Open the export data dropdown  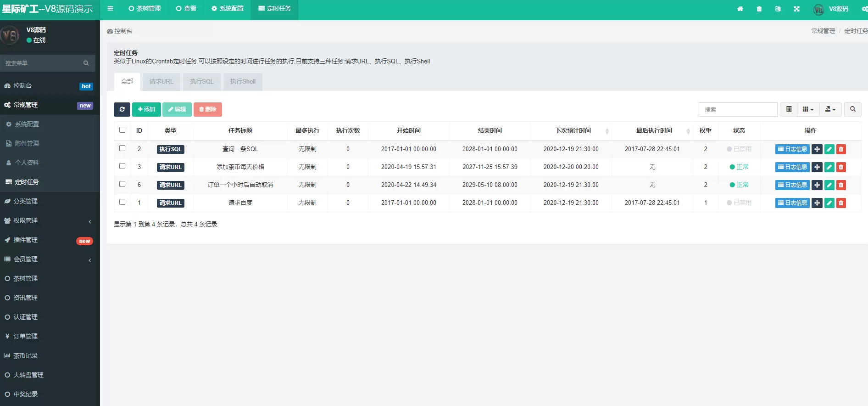click(830, 109)
